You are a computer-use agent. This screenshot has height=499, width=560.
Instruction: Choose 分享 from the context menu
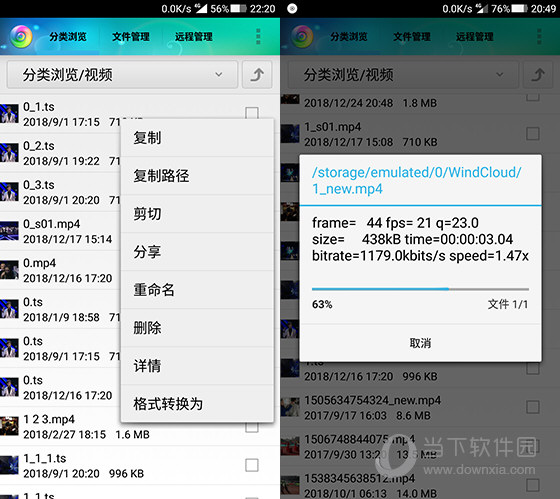[x=198, y=252]
